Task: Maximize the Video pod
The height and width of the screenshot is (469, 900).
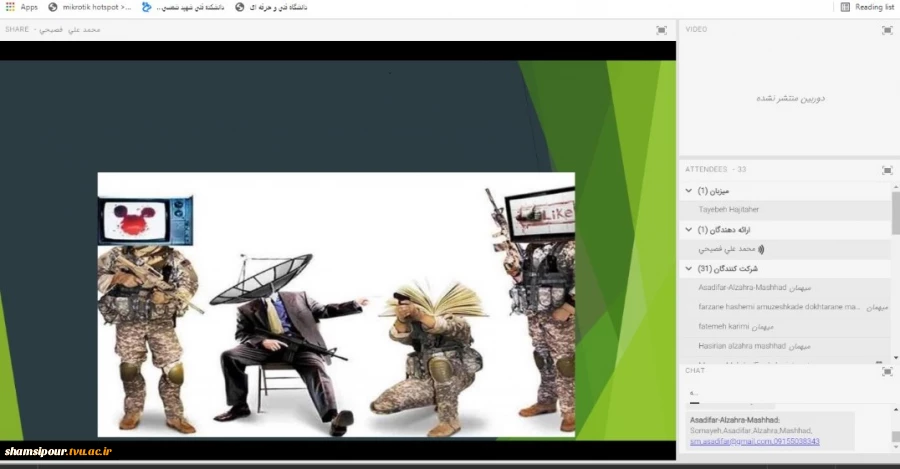Action: pyautogui.click(x=887, y=30)
